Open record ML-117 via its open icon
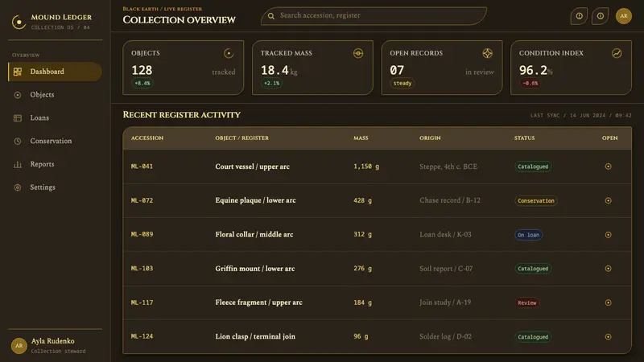The height and width of the screenshot is (362, 644). pyautogui.click(x=609, y=303)
